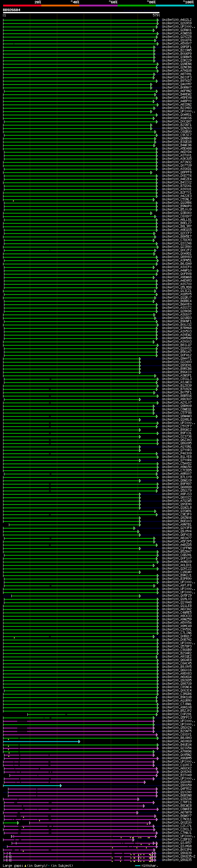Select hit UniRef100_Q3JR57
The height and width of the screenshot is (868, 197).
coord(177,843)
